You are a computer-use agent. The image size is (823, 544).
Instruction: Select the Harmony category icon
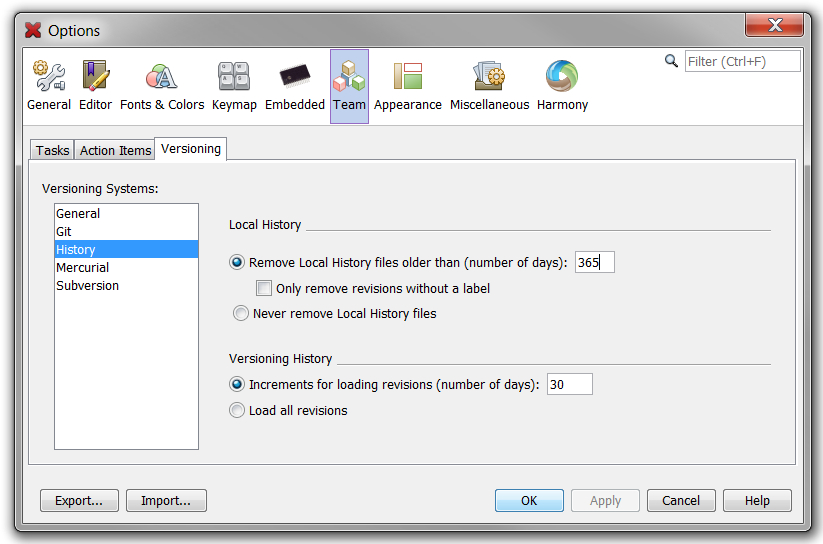point(562,86)
